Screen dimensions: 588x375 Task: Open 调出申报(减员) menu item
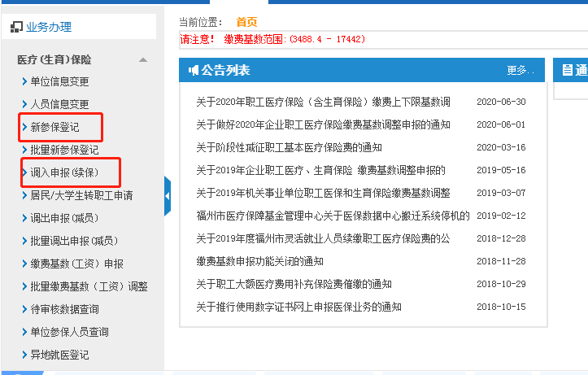(64, 218)
